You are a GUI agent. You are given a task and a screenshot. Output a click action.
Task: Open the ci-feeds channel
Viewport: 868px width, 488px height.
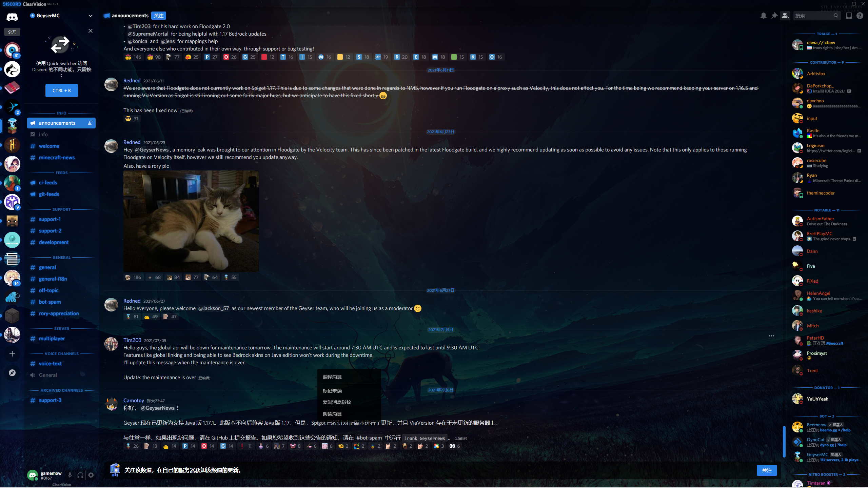tap(61, 183)
